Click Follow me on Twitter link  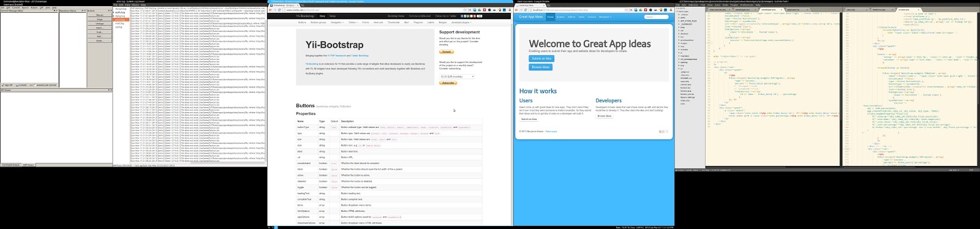(445, 16)
